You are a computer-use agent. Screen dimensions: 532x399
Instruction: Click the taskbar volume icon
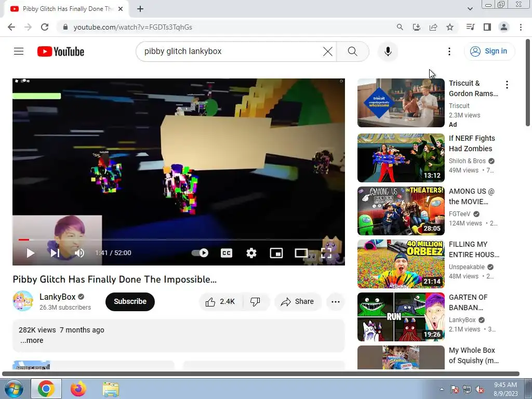pyautogui.click(x=480, y=389)
